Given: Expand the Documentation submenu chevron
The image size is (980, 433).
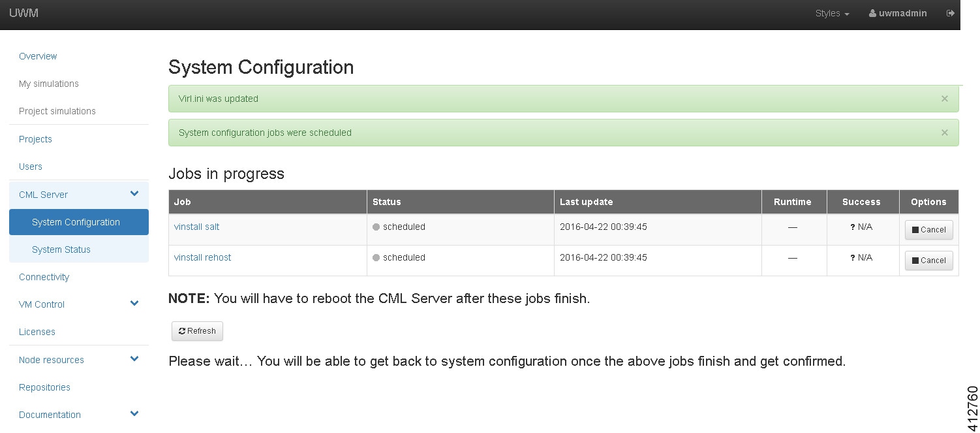Looking at the screenshot, I should point(134,414).
